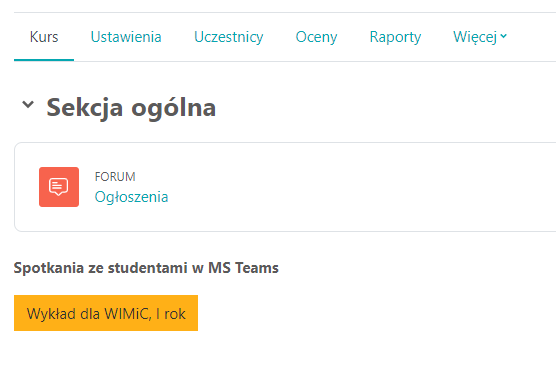This screenshot has width=556, height=368.
Task: Select the word Więcej in navigation
Action: 475,37
